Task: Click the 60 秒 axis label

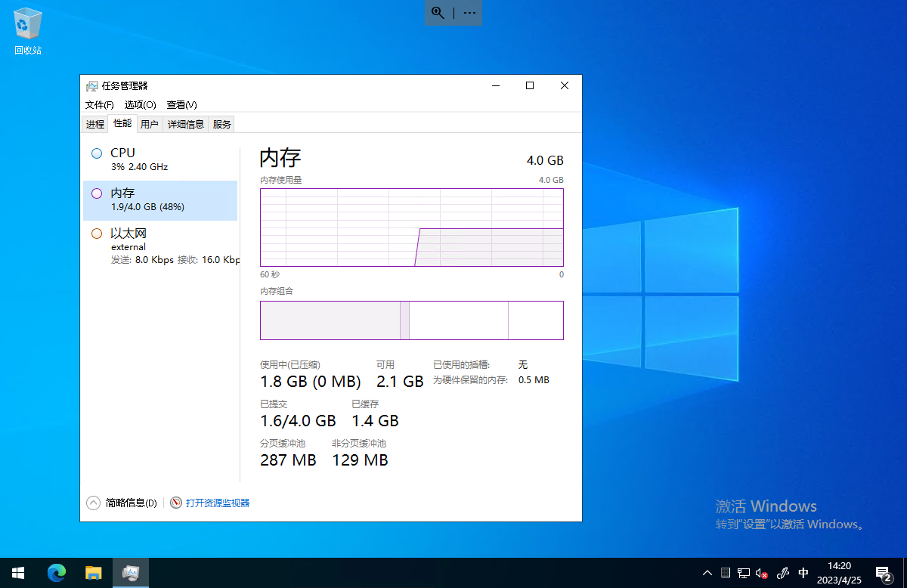Action: 270,274
